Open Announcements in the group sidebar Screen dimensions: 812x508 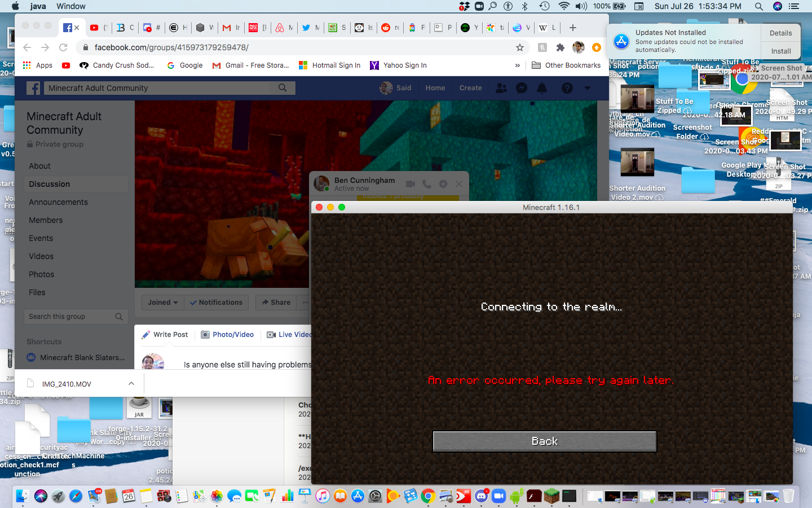[58, 202]
